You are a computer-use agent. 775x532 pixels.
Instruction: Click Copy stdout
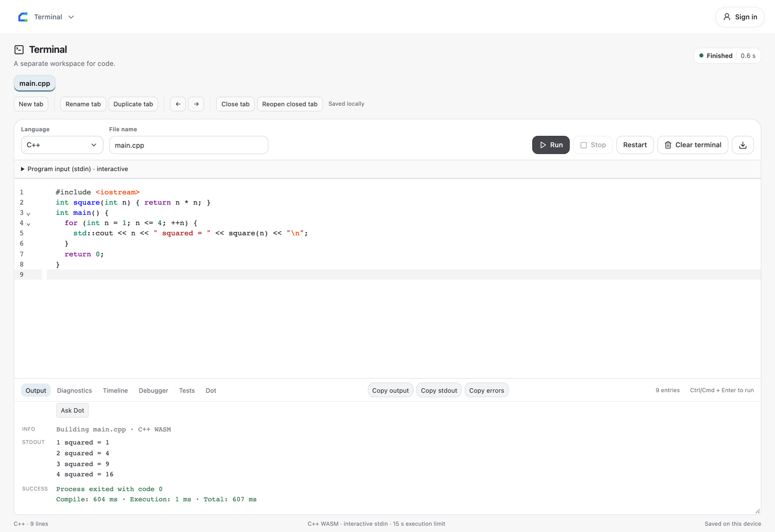(439, 390)
